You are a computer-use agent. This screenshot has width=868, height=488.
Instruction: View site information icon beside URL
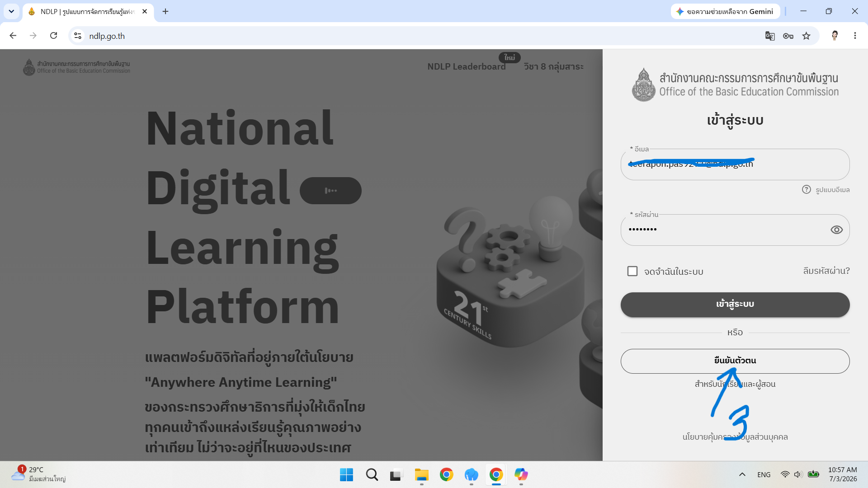[78, 36]
